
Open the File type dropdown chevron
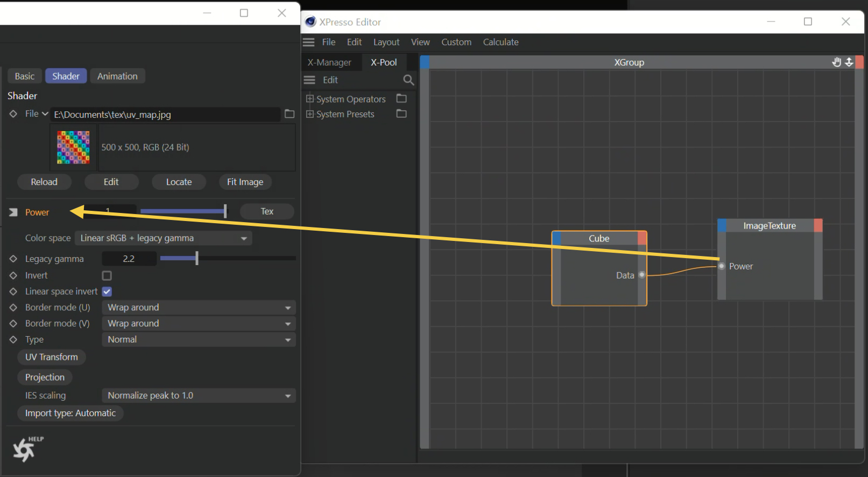[x=45, y=114]
